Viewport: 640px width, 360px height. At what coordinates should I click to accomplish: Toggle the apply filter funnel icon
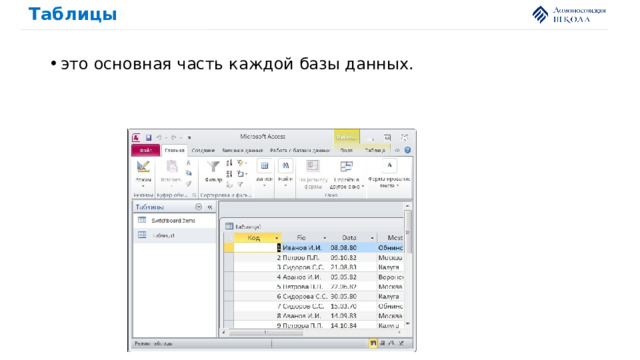tap(241, 184)
